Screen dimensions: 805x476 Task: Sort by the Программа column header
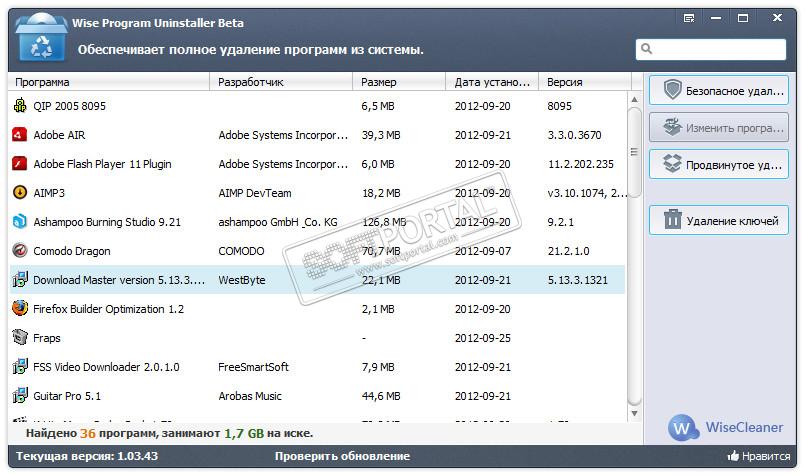pos(109,82)
